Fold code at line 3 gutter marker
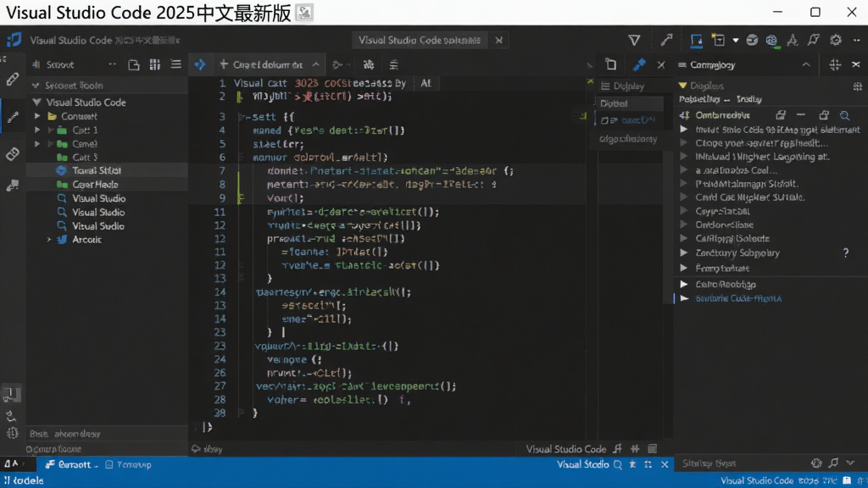 click(241, 117)
